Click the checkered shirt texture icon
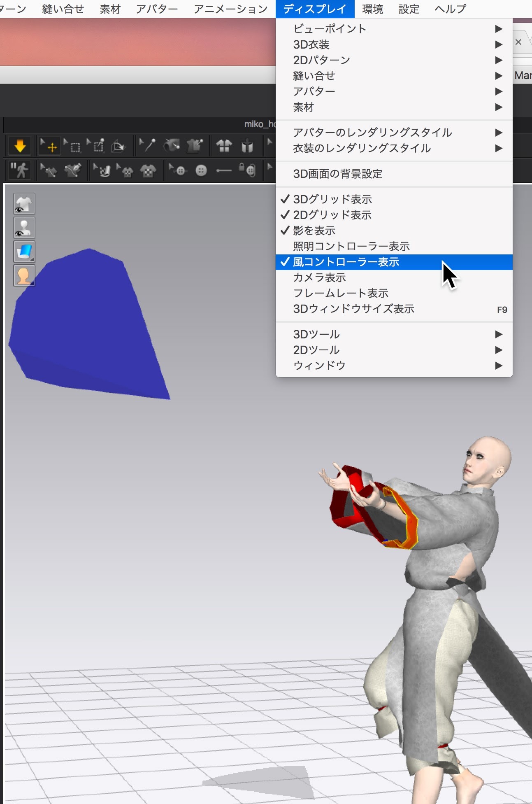The height and width of the screenshot is (804, 532). (x=148, y=170)
